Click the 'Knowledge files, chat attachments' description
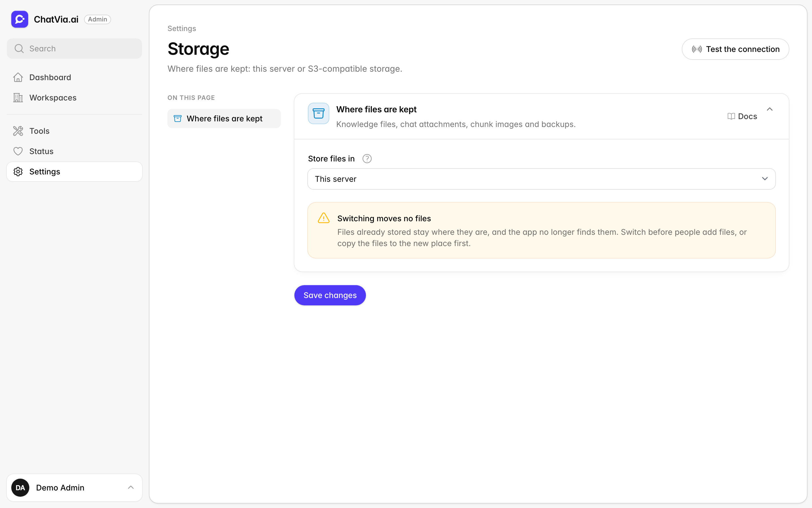The height and width of the screenshot is (508, 812). point(456,124)
